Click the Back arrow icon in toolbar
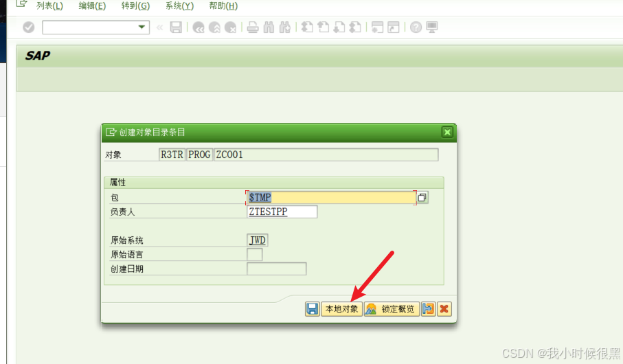The height and width of the screenshot is (364, 623). point(199,27)
